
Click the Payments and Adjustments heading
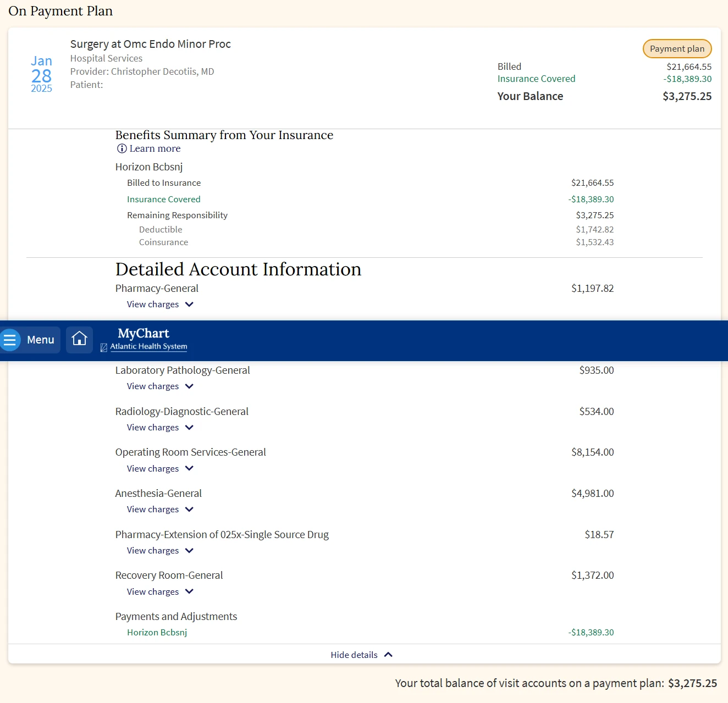(177, 617)
